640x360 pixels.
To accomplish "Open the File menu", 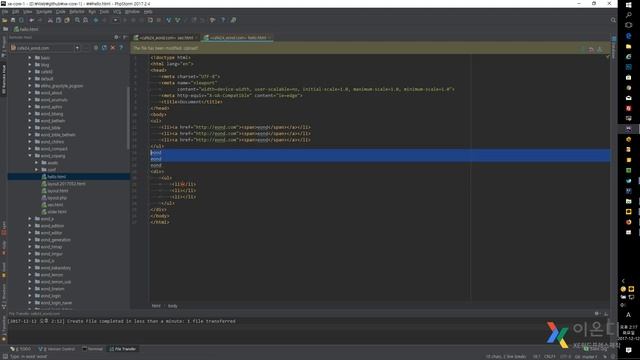I will [x=5, y=12].
